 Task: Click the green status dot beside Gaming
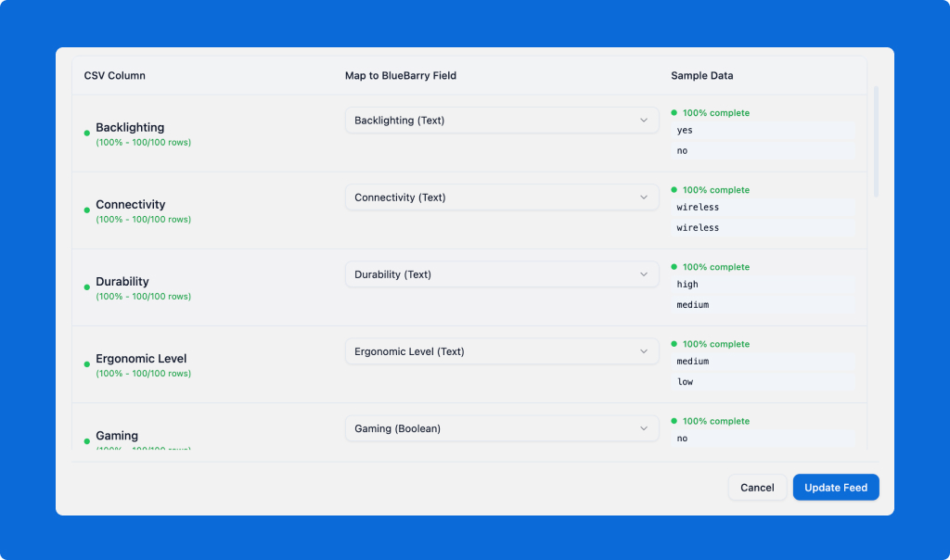pos(87,441)
